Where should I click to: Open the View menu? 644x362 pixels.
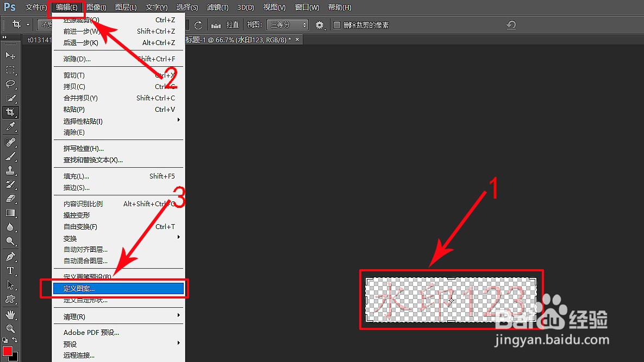click(x=274, y=8)
